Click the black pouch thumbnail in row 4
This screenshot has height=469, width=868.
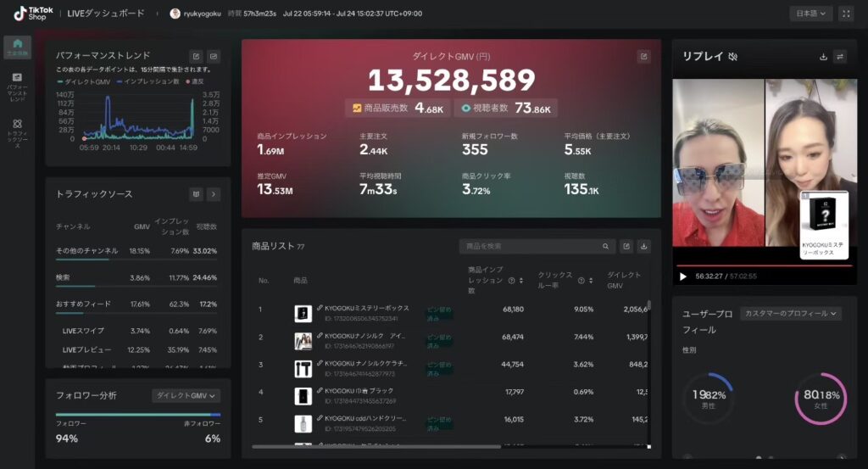[303, 396]
